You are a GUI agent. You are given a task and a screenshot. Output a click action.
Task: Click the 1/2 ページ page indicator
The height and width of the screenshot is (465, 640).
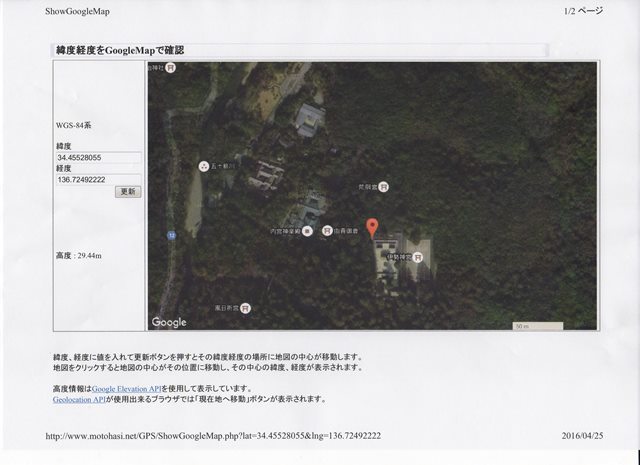tap(583, 11)
